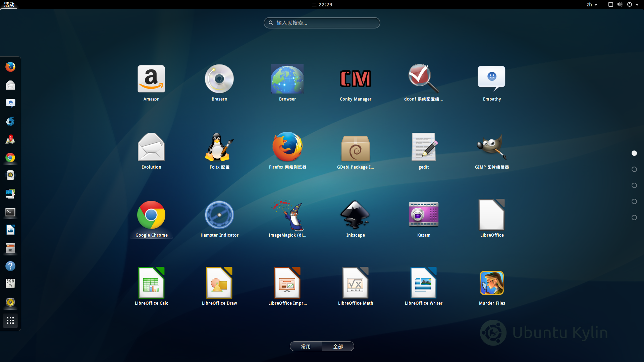Start Google Chrome from the app grid
Image resolution: width=644 pixels, height=362 pixels.
tap(151, 215)
